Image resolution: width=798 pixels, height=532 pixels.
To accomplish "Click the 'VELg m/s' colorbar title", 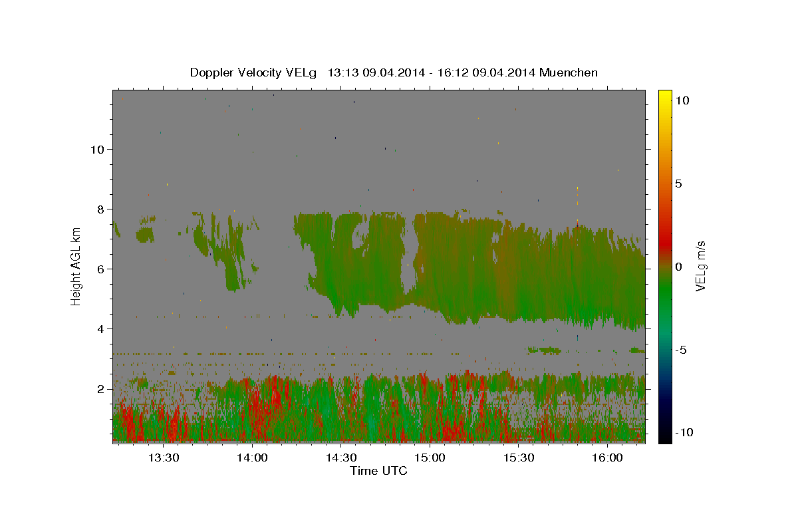I will point(700,267).
